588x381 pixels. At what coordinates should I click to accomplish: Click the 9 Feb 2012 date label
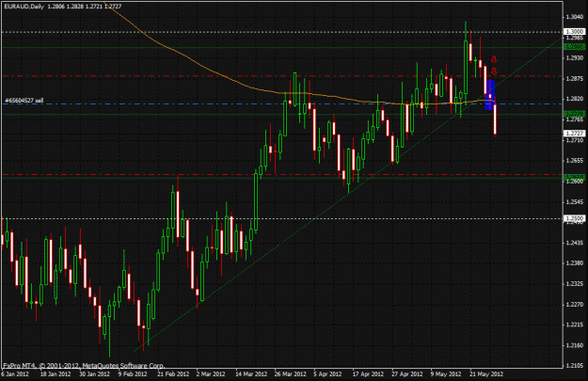tap(133, 373)
